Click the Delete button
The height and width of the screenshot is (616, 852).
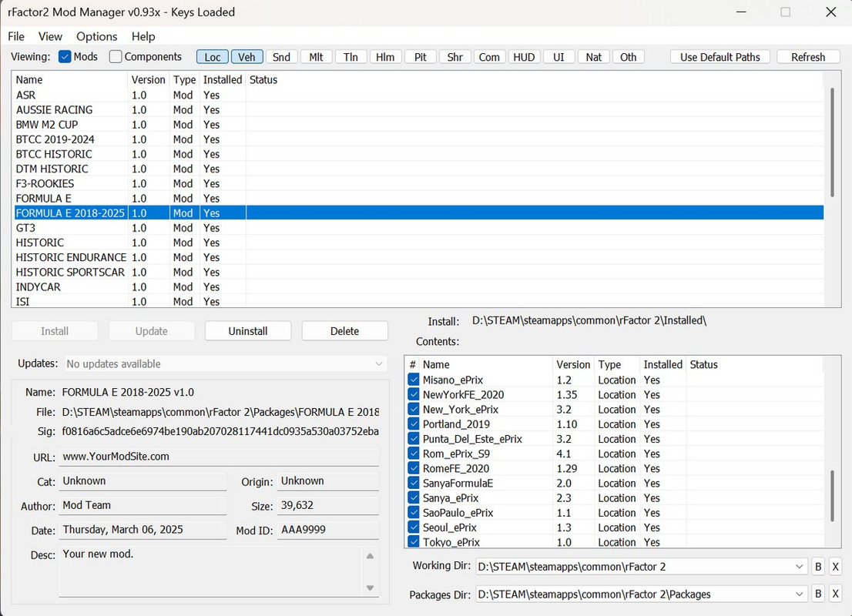[345, 331]
